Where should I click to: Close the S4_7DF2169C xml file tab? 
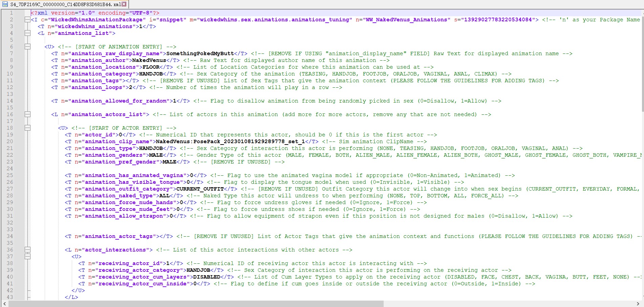click(x=124, y=4)
